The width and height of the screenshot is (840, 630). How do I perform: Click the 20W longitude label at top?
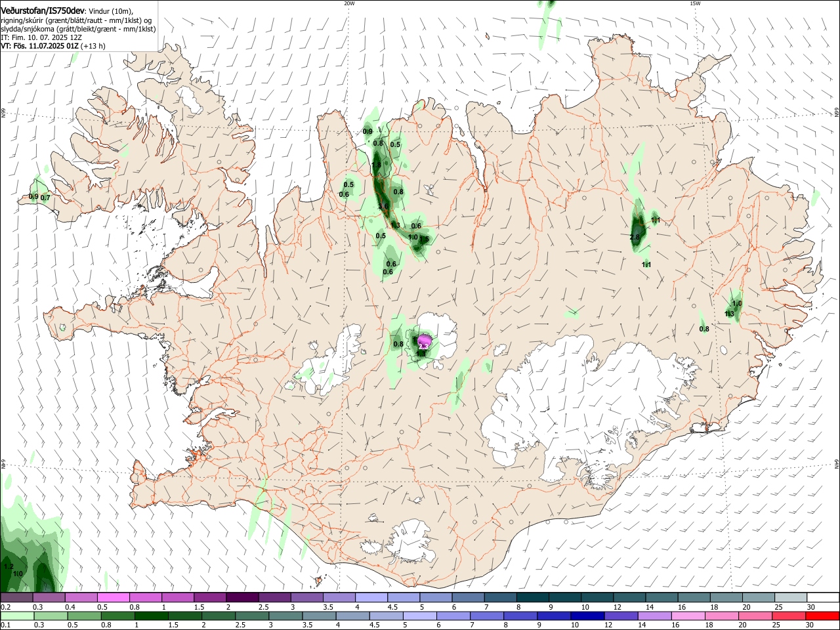coord(349,3)
